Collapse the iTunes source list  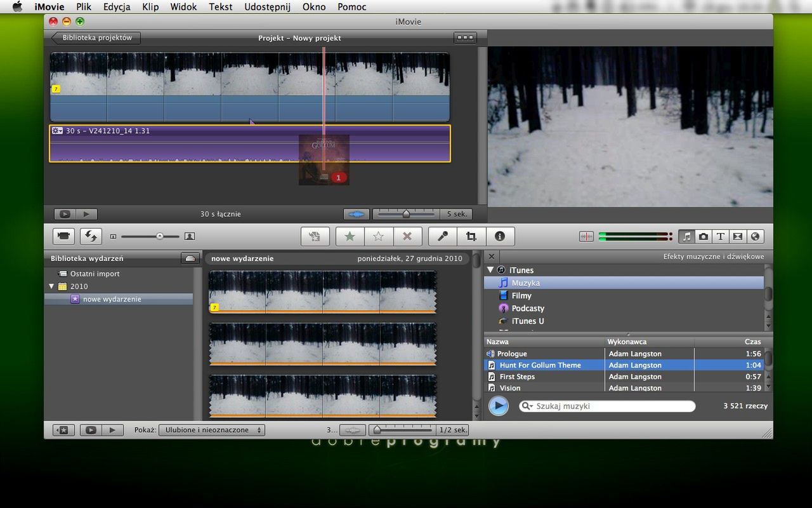[x=490, y=270]
